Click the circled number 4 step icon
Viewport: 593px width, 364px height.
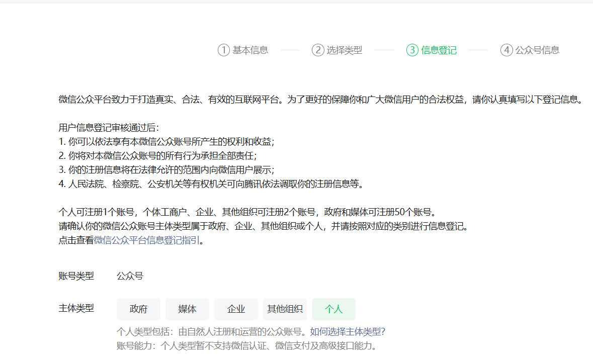(x=506, y=50)
